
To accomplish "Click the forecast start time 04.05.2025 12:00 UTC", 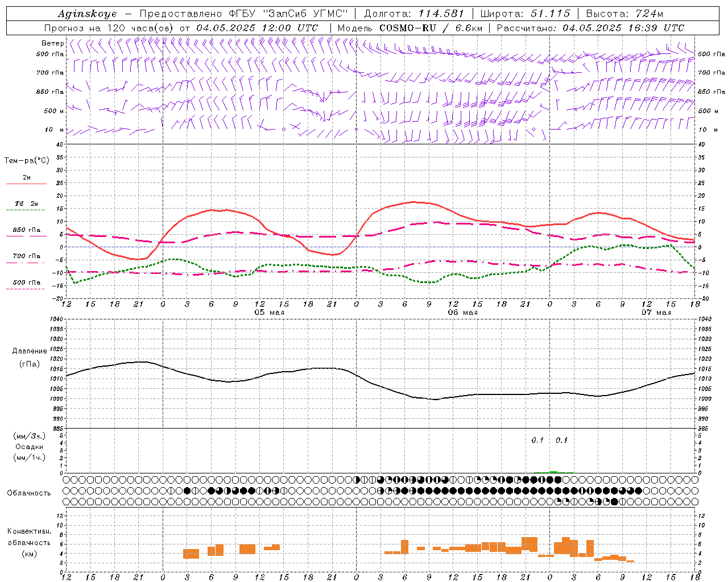I will 257,28.
